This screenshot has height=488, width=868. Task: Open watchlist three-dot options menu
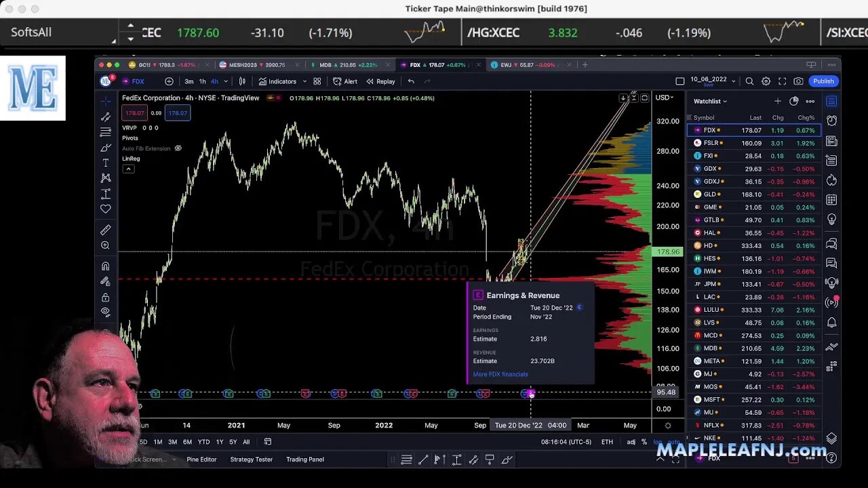(810, 101)
